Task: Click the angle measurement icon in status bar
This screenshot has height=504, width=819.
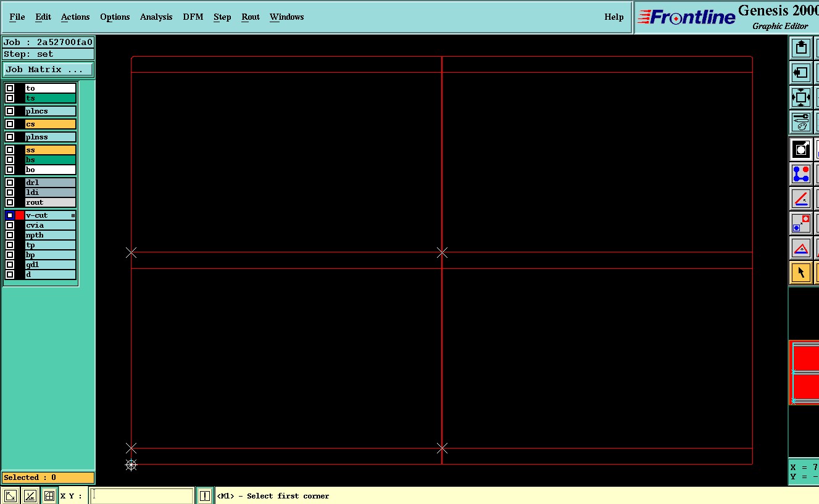Action: pos(30,495)
